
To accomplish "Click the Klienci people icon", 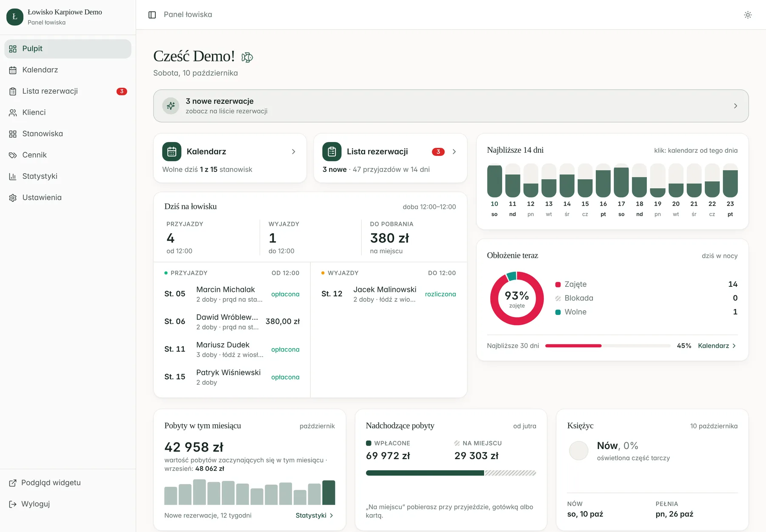I will point(13,113).
